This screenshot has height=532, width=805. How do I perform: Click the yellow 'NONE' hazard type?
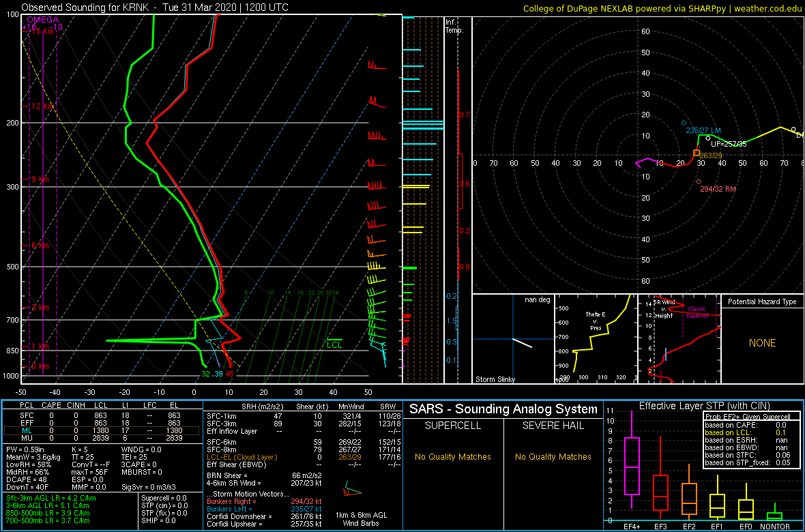pos(762,343)
